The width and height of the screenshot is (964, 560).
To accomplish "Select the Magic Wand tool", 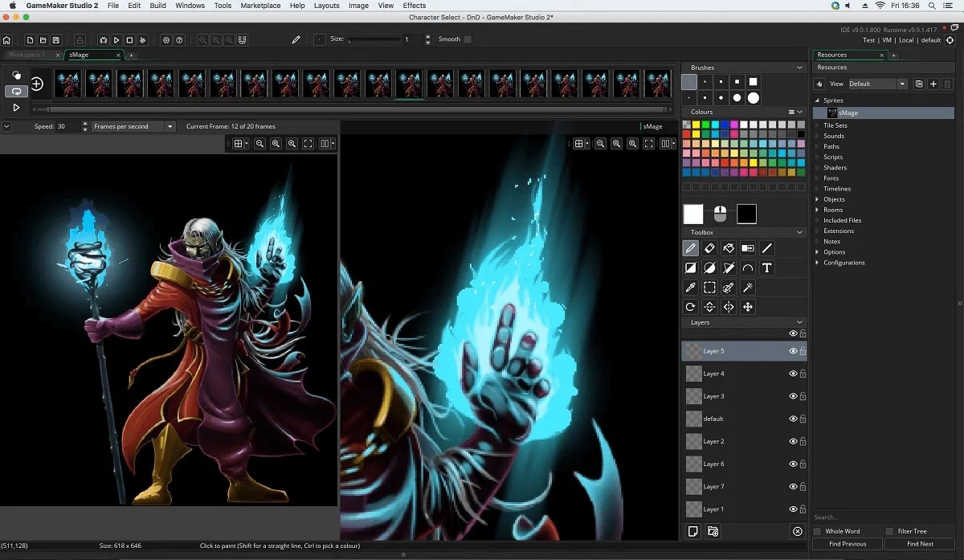I will (748, 288).
